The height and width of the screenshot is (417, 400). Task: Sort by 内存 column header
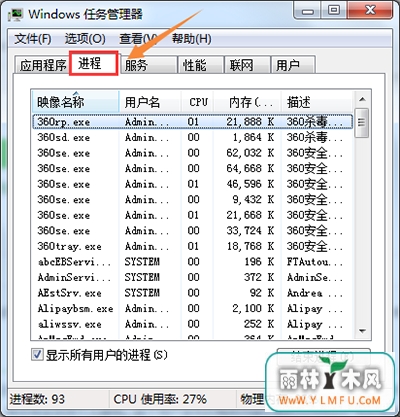(248, 102)
